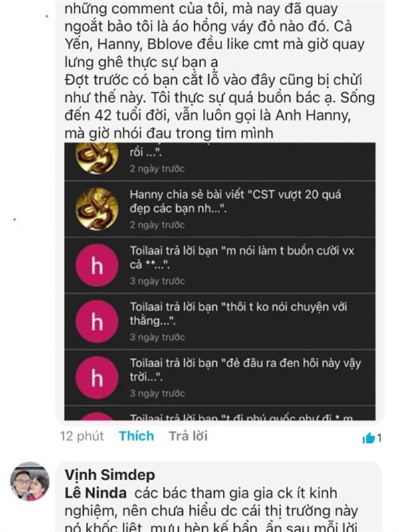Open the blue thumbs-up reaction count
399x532 pixels.
pyautogui.click(x=372, y=438)
